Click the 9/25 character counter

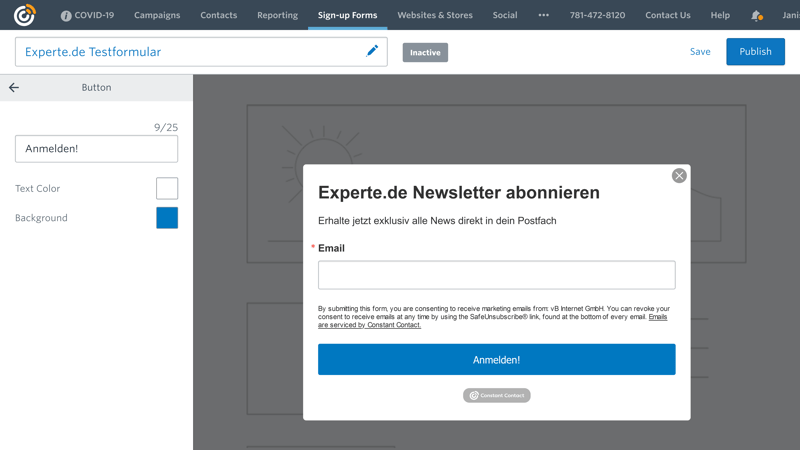pyautogui.click(x=166, y=128)
